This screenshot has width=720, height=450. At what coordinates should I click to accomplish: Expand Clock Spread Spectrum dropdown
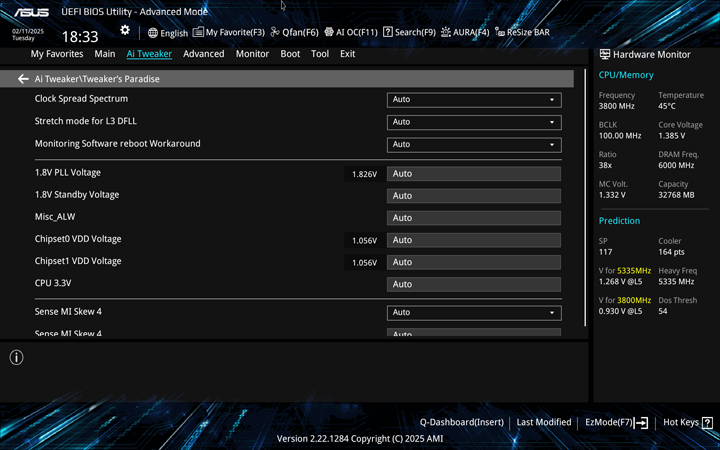473,100
